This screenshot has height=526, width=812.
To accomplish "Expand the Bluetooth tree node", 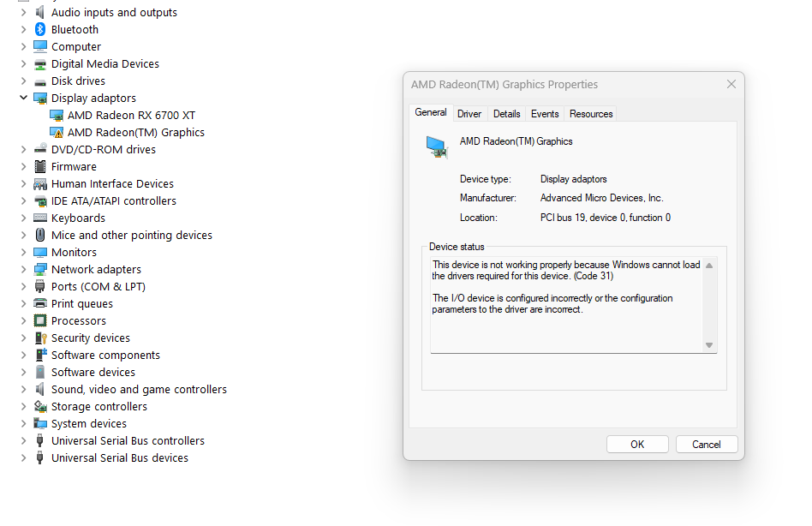I will point(23,29).
